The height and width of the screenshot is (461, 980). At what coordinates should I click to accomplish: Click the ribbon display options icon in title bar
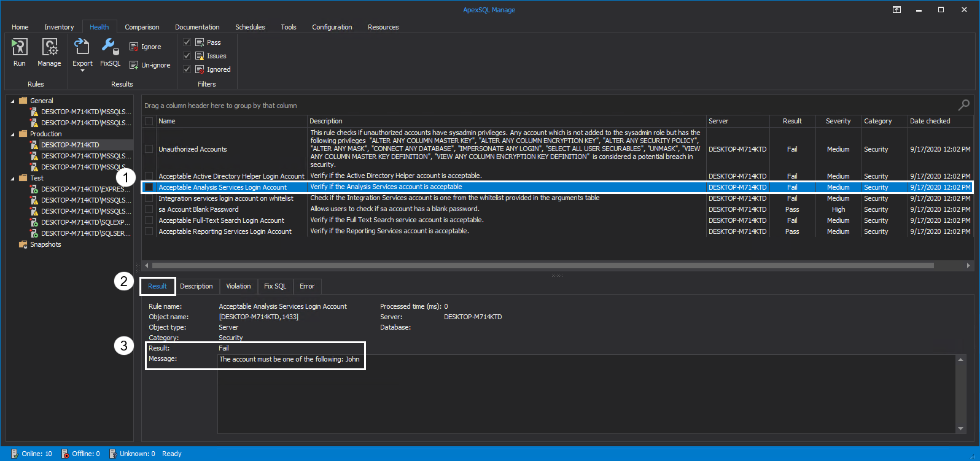[x=897, y=10]
